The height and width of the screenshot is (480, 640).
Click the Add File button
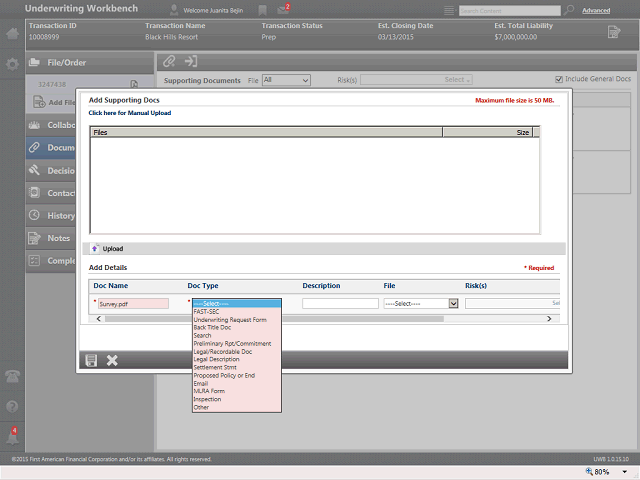coord(55,102)
